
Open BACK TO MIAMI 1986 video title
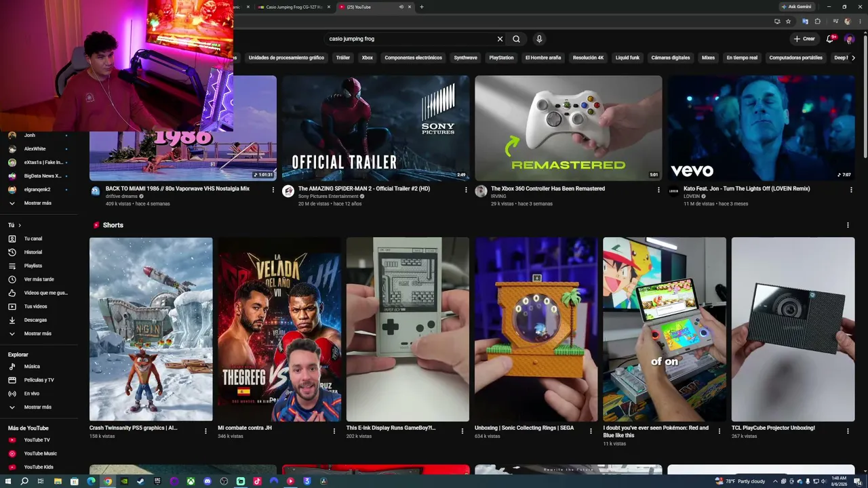178,188
